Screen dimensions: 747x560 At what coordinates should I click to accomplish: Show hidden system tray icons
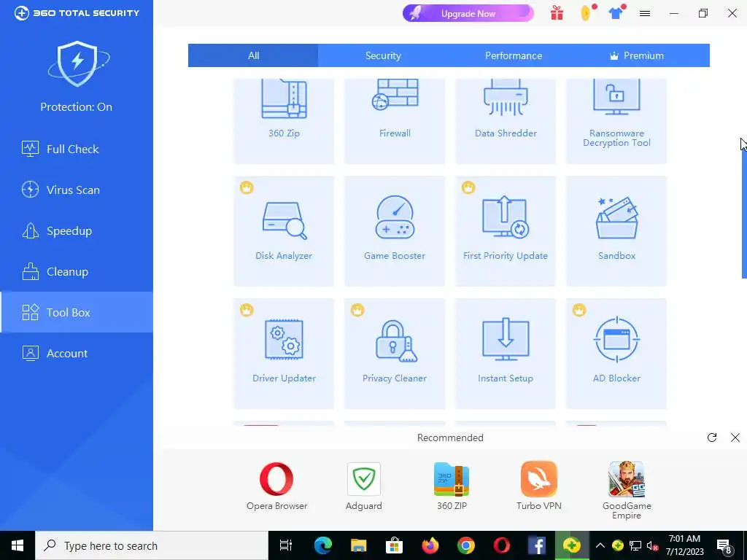pos(600,545)
